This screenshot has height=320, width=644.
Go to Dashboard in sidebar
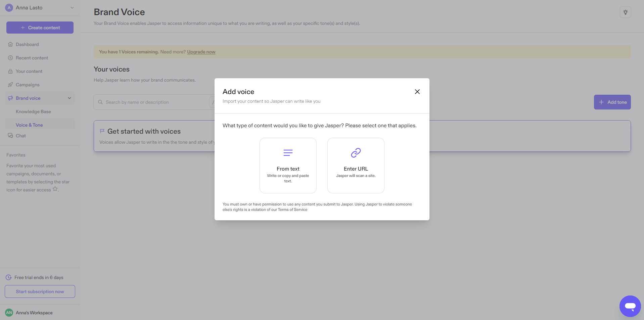(x=40, y=44)
